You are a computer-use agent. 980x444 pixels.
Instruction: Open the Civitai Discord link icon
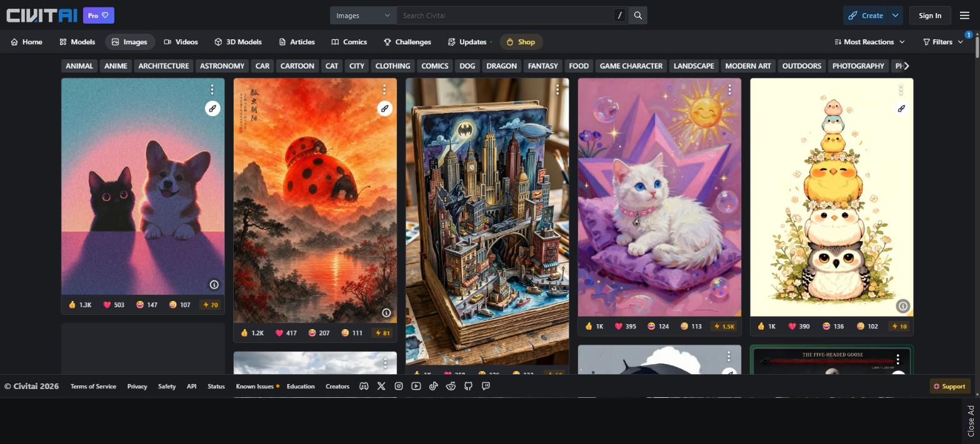coord(364,386)
